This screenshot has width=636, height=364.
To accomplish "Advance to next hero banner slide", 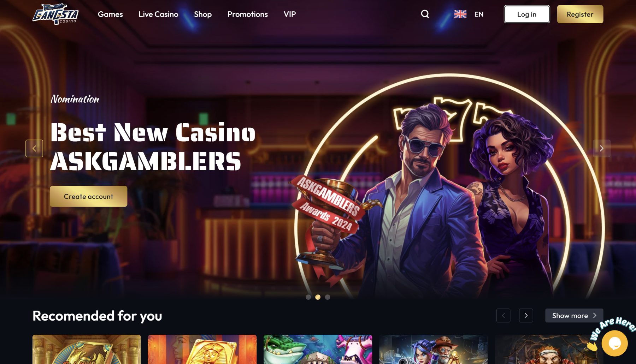I will click(x=601, y=148).
